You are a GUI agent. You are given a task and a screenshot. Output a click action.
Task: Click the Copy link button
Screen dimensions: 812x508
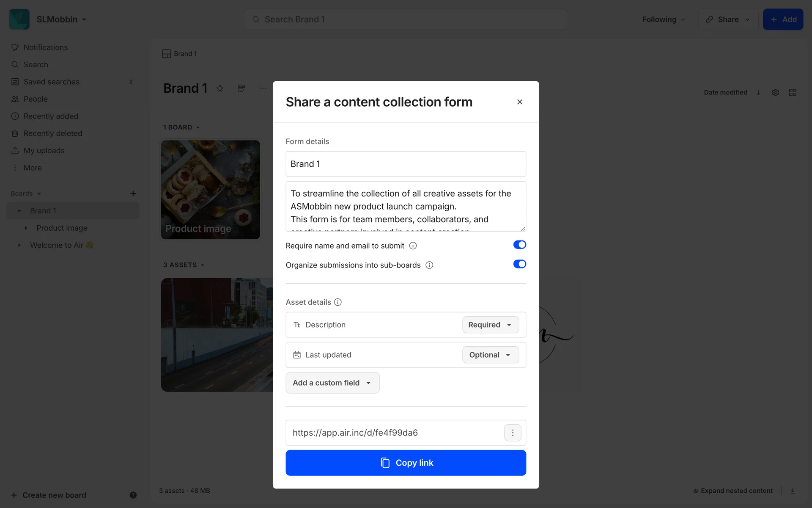pos(406,463)
